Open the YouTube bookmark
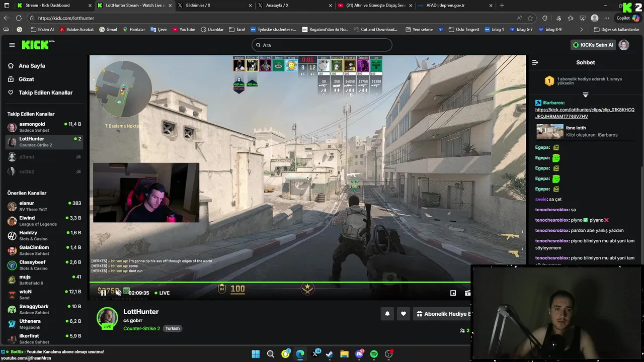 coord(184,29)
